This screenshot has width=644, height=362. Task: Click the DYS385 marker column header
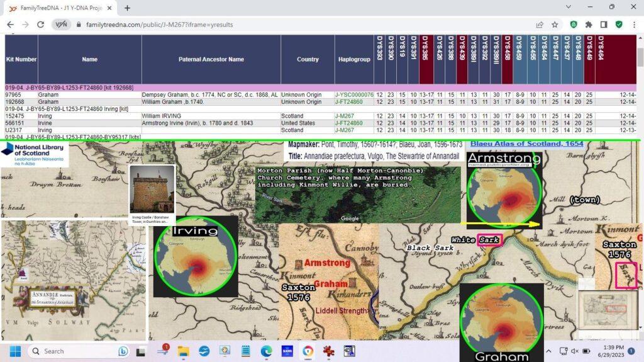426,59
